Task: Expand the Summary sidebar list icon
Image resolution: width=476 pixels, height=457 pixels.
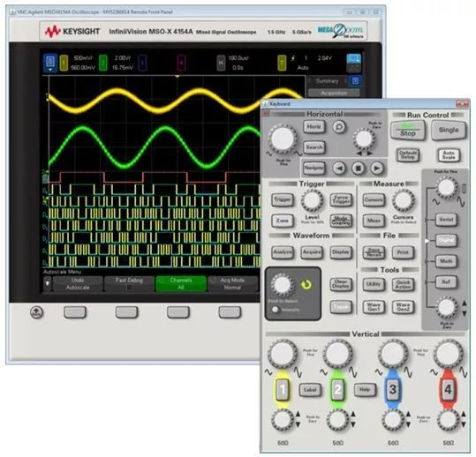Action: pyautogui.click(x=355, y=80)
